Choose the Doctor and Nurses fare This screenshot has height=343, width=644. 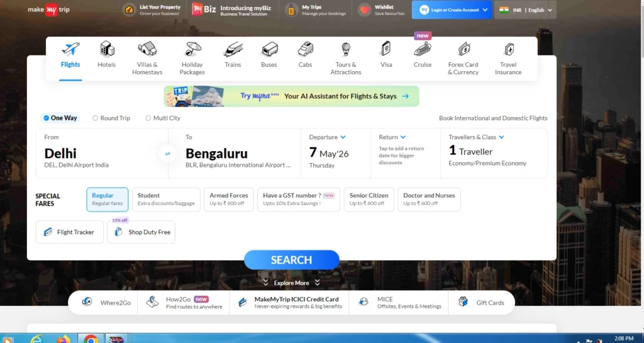[429, 200]
